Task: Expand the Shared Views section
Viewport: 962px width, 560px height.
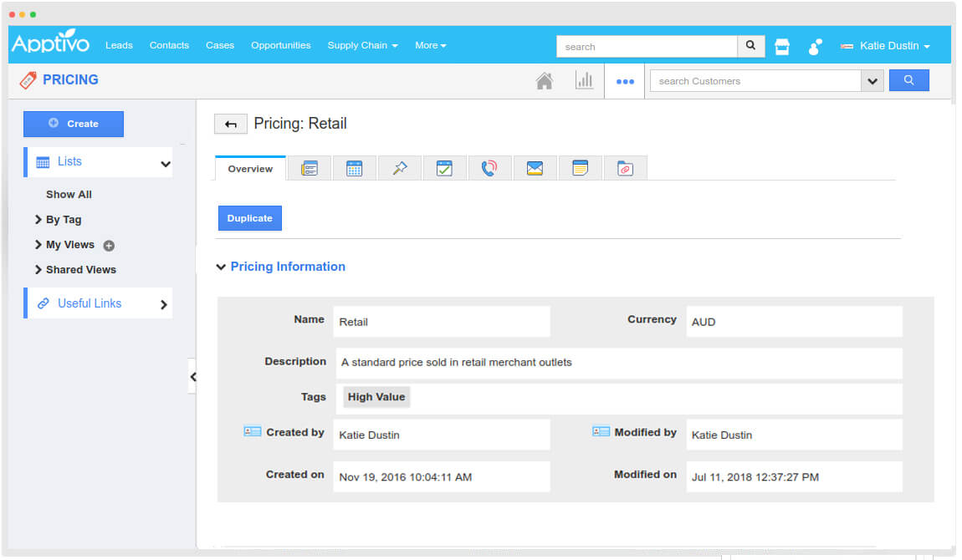Action: pos(81,269)
